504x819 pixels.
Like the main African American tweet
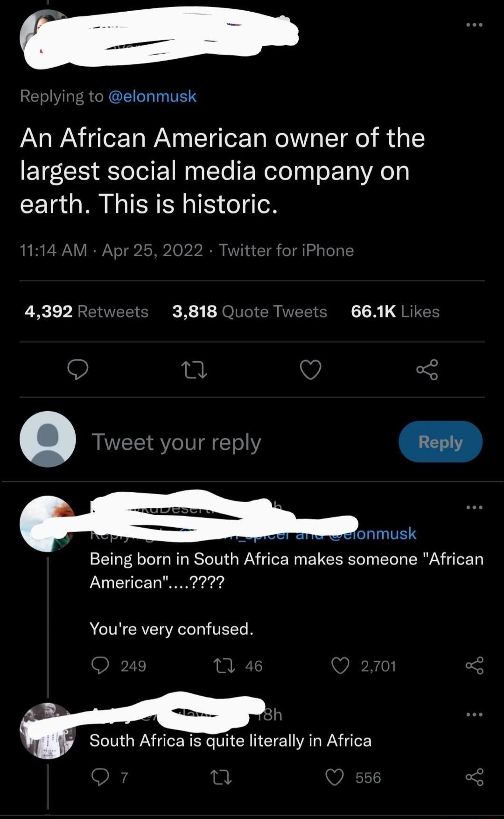click(x=310, y=370)
